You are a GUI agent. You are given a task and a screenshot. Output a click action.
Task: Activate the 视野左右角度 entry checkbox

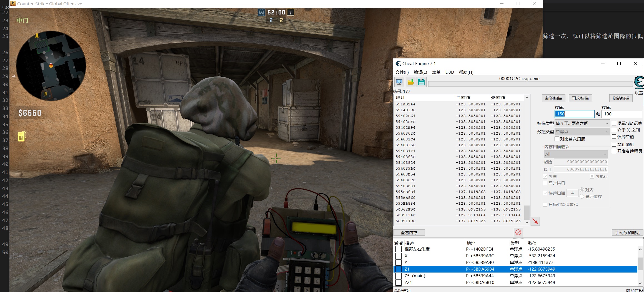tap(399, 249)
